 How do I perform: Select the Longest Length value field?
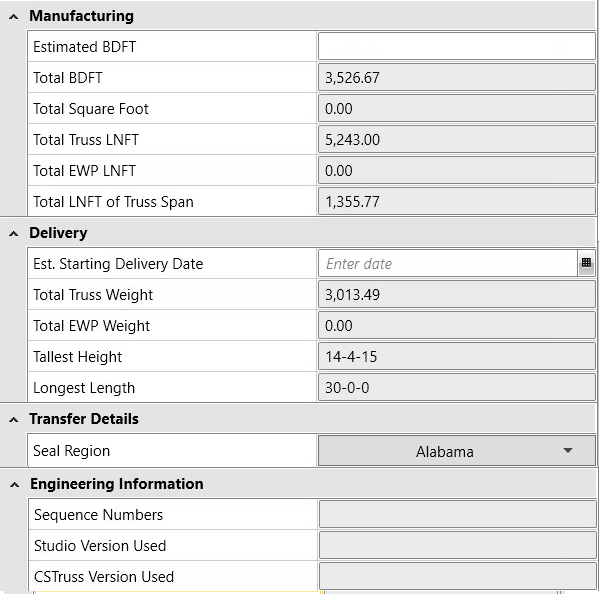[x=457, y=387]
